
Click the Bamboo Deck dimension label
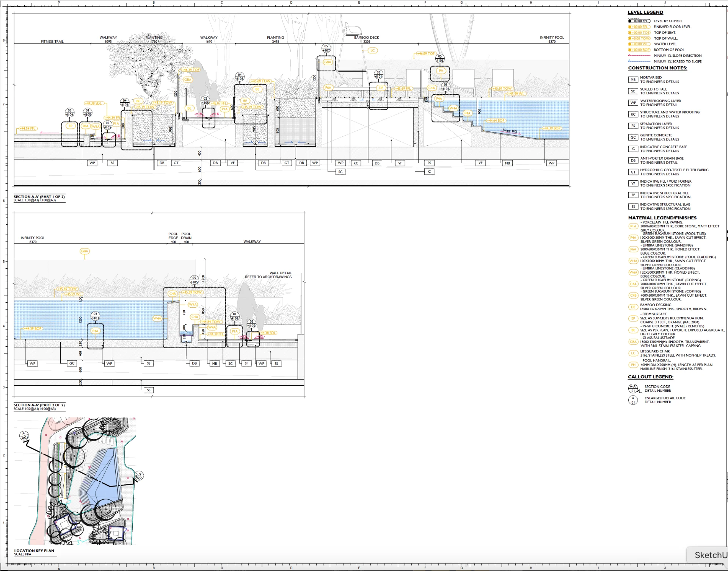coord(366,38)
